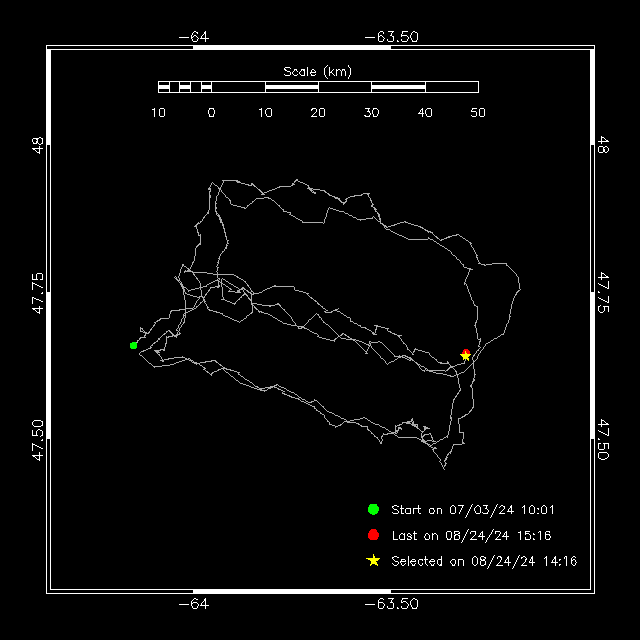Image resolution: width=640 pixels, height=640 pixels.
Task: Click the yellow star selected position marker on the track
Action: tap(465, 356)
